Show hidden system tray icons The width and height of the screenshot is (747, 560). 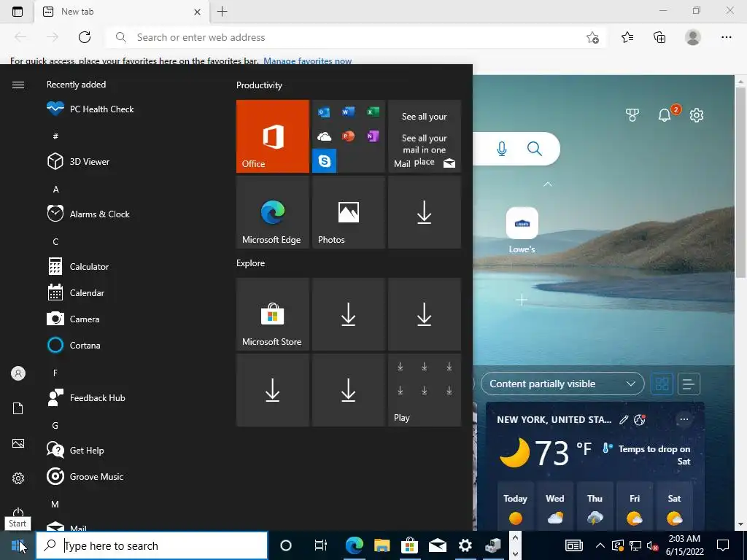(x=600, y=545)
